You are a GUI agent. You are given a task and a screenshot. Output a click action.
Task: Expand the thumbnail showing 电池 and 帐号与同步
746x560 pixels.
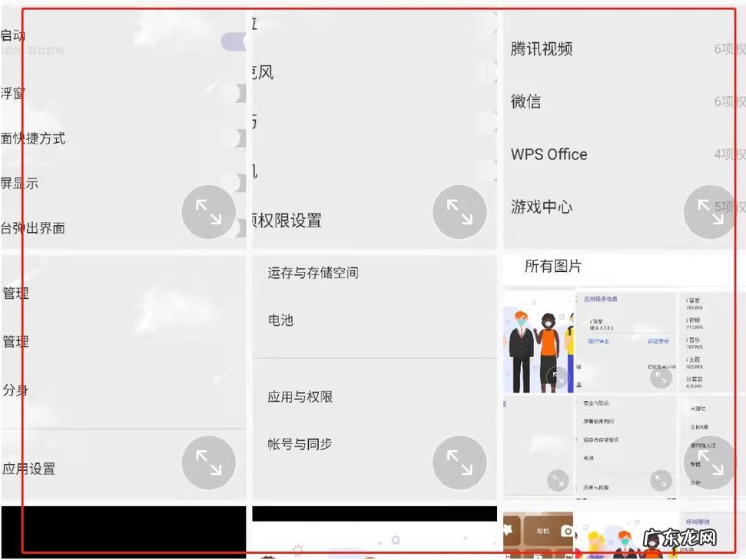click(x=459, y=462)
